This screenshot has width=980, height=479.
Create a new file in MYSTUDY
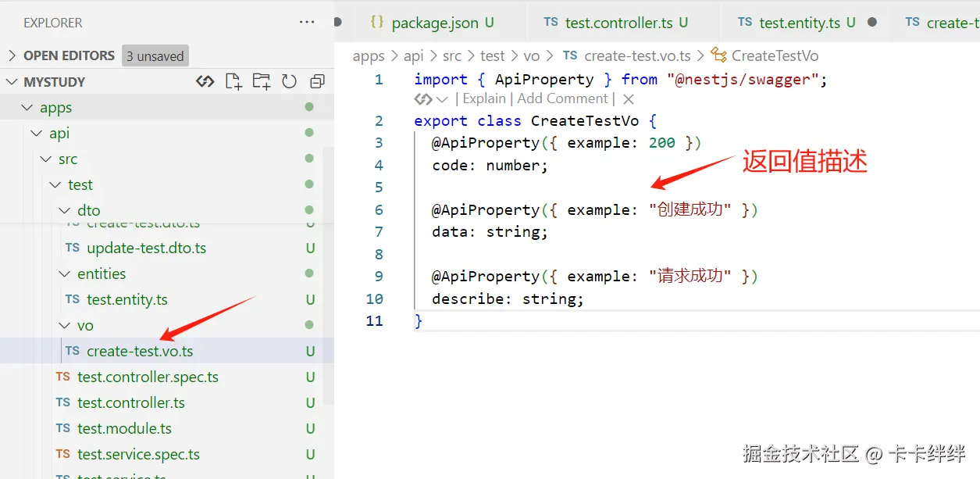tap(233, 81)
